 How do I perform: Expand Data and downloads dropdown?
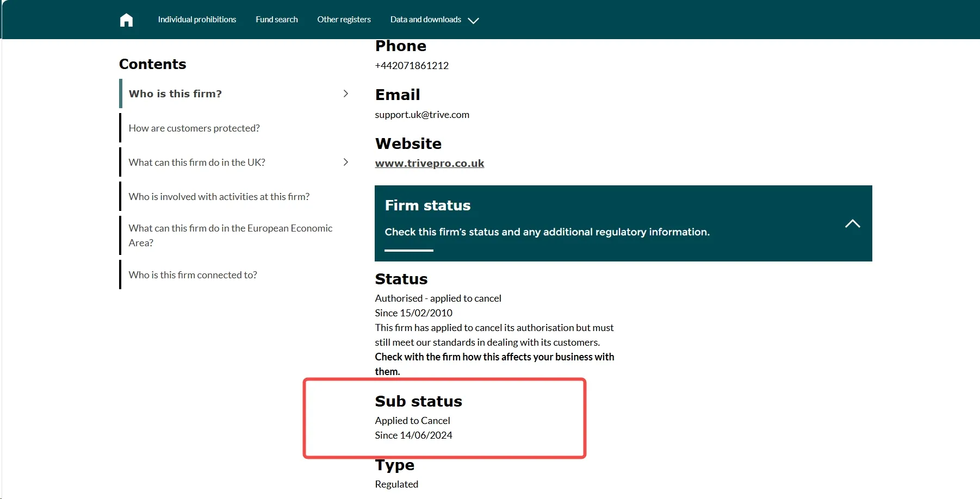(434, 20)
